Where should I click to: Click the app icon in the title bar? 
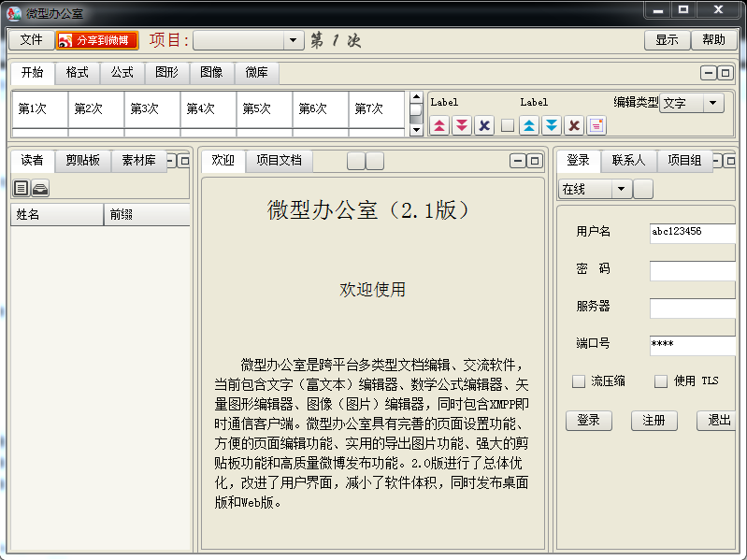coord(14,13)
